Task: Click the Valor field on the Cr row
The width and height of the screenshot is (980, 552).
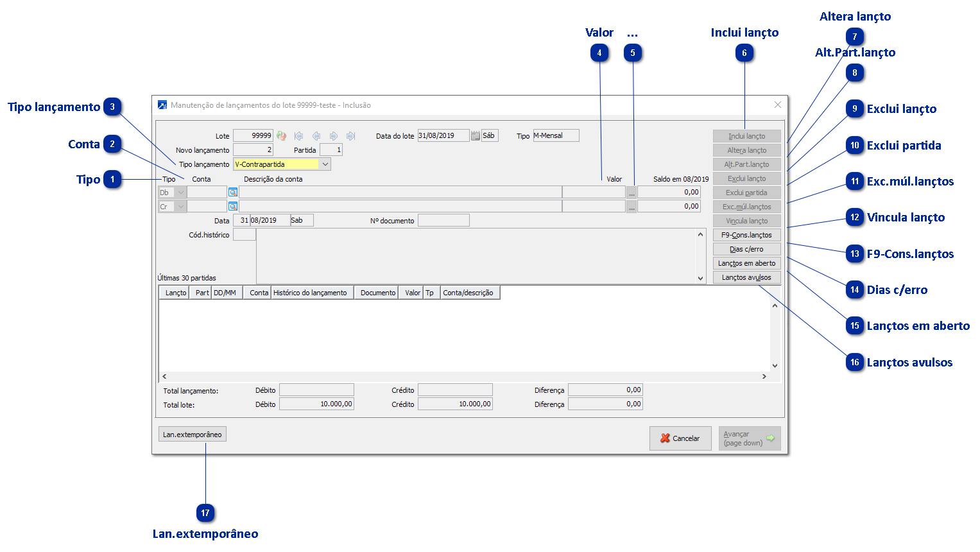Action: [594, 206]
